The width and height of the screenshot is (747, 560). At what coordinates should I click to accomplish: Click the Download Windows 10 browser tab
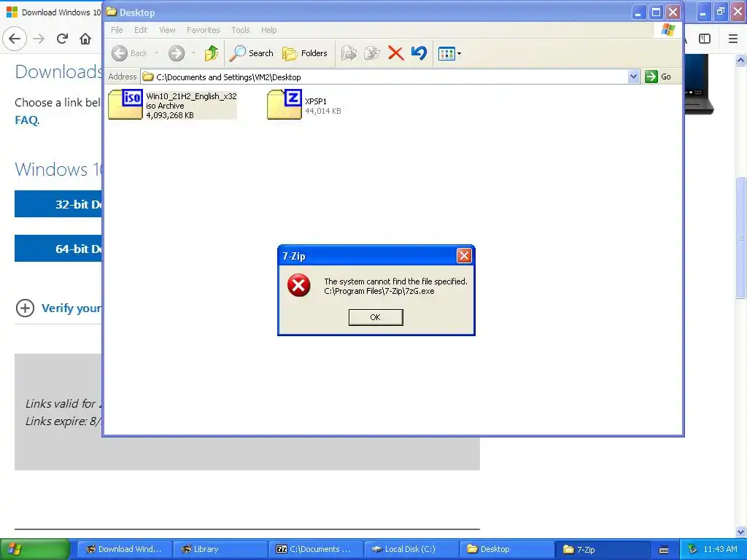point(52,12)
